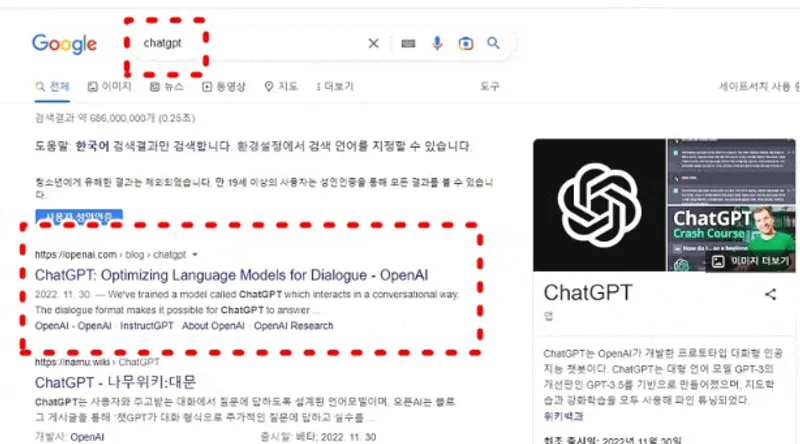This screenshot has width=800, height=444.
Task: Start voice search with microphone icon
Action: tap(437, 43)
